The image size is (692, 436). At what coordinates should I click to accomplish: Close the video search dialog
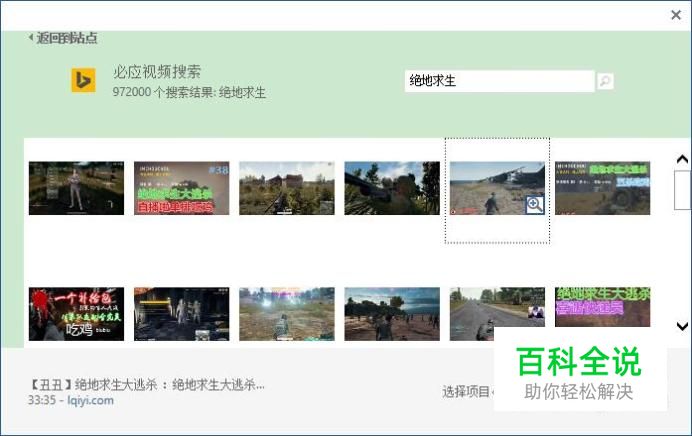click(x=676, y=15)
